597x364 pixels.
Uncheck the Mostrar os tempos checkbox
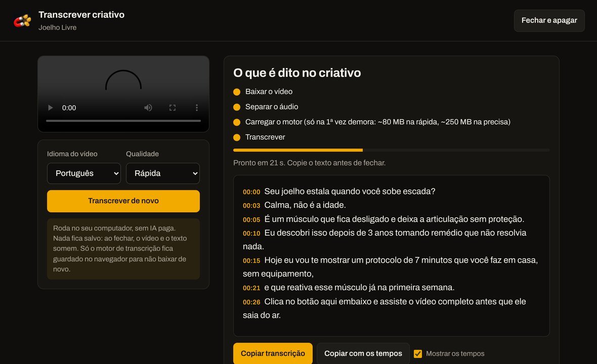coord(418,354)
